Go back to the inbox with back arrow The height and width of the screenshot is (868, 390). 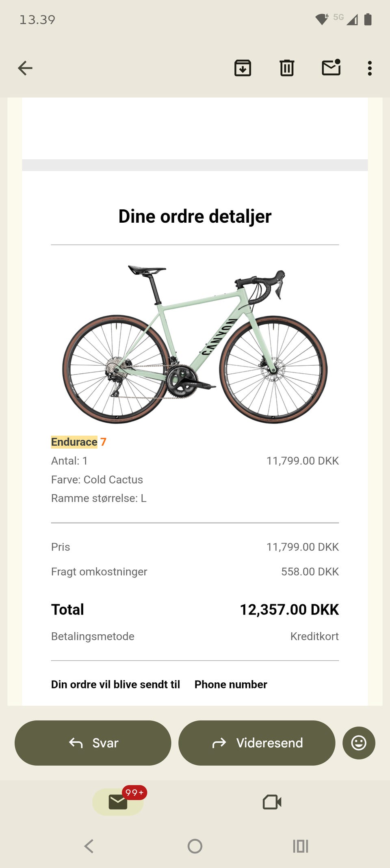[25, 68]
